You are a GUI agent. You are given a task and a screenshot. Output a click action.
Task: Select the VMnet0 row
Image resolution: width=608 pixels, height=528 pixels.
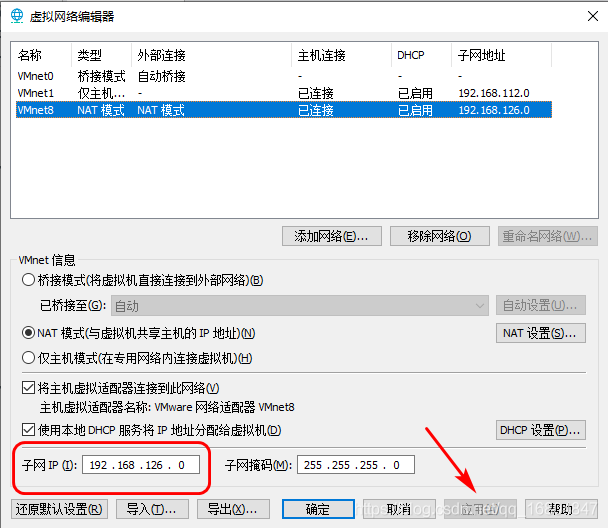pos(284,76)
